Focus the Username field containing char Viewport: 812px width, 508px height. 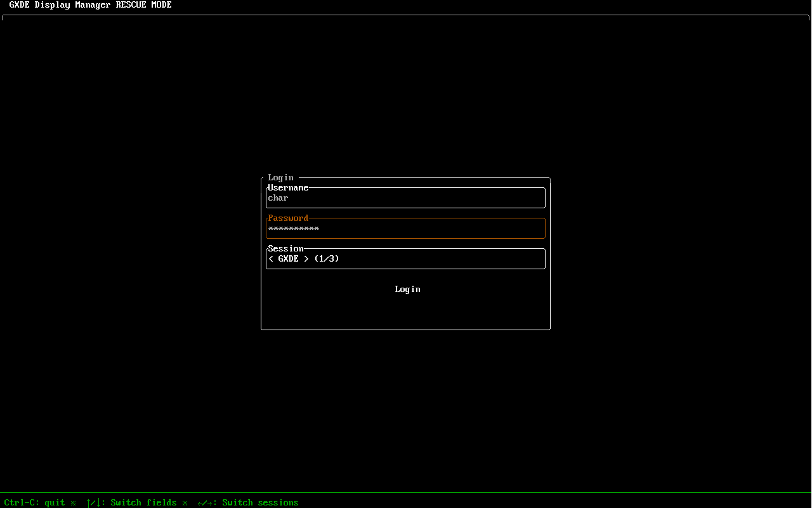click(x=405, y=197)
